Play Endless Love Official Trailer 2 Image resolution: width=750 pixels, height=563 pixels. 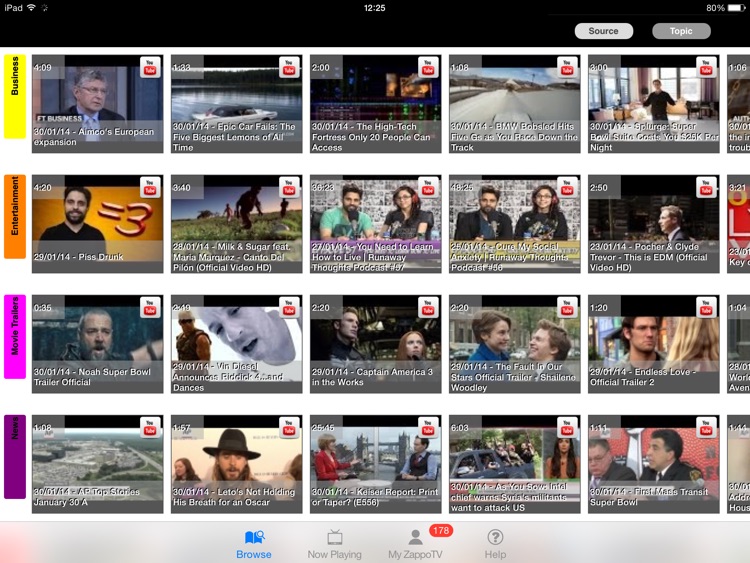point(654,344)
